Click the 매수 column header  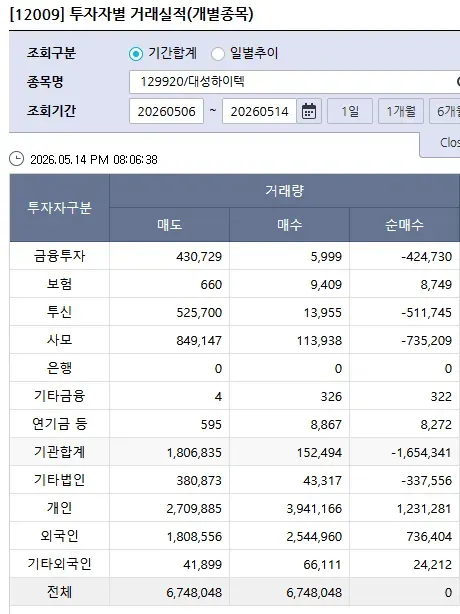click(x=289, y=225)
